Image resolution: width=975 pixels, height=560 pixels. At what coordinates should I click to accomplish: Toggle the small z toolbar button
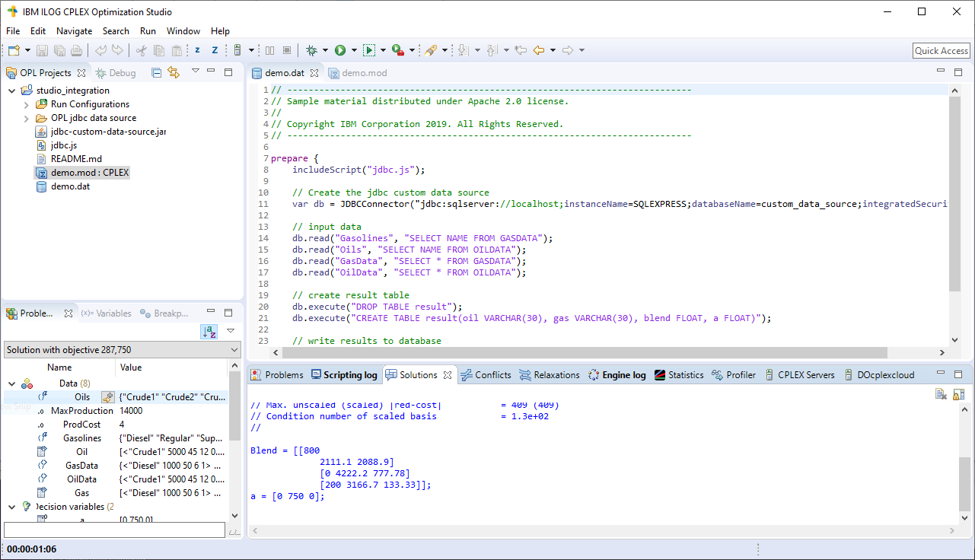[x=197, y=50]
